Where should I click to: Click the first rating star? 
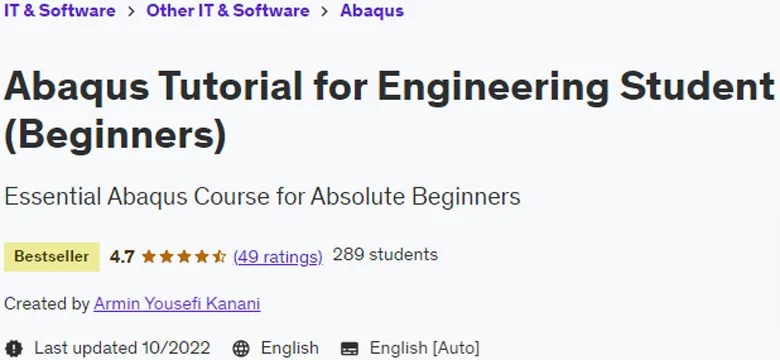149,257
